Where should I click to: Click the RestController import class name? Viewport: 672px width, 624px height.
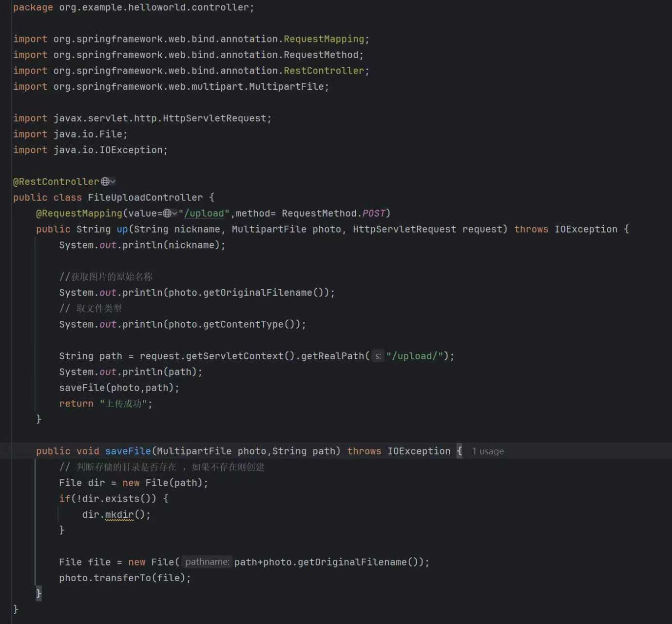coord(324,71)
